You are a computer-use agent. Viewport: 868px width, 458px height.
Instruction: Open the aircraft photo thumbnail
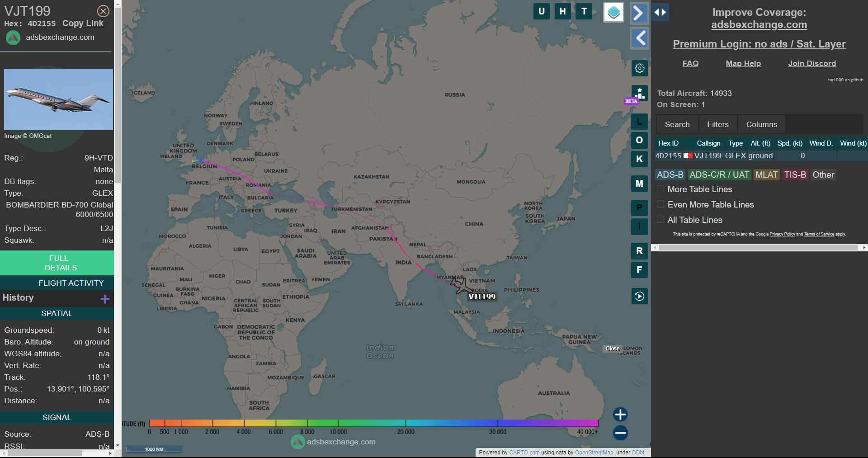click(58, 99)
